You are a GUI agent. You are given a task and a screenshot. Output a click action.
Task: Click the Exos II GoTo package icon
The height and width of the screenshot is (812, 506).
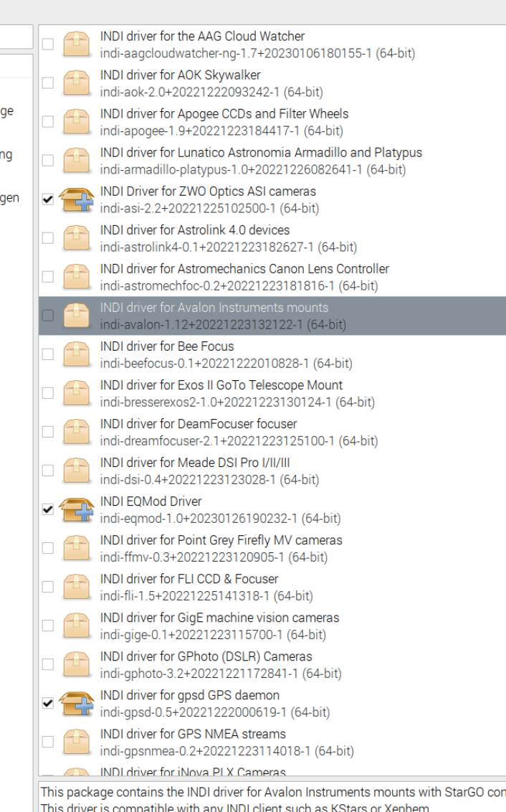(77, 393)
